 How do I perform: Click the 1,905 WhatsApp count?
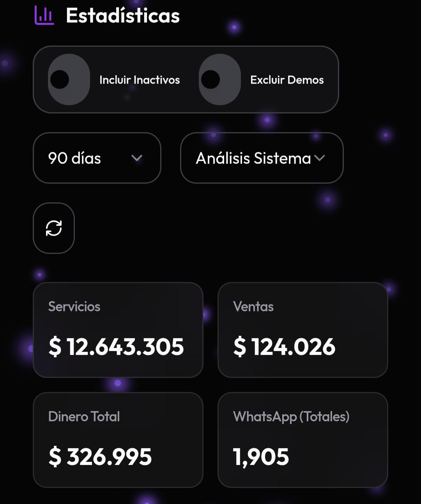coord(261,457)
